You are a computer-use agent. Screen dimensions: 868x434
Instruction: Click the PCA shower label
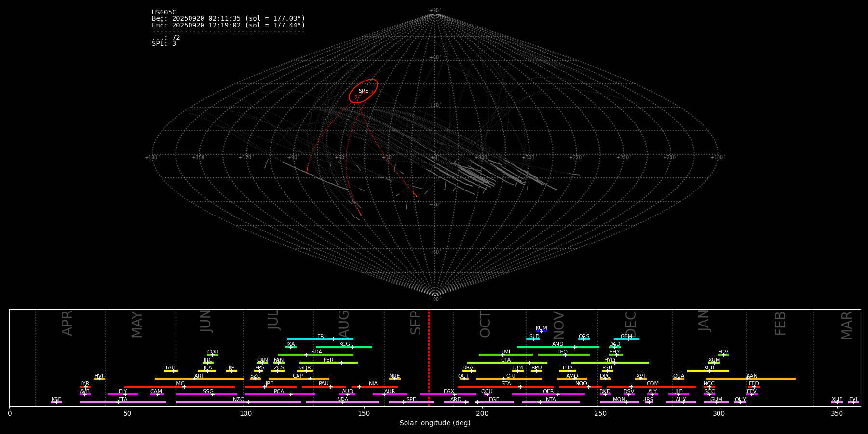point(279,392)
